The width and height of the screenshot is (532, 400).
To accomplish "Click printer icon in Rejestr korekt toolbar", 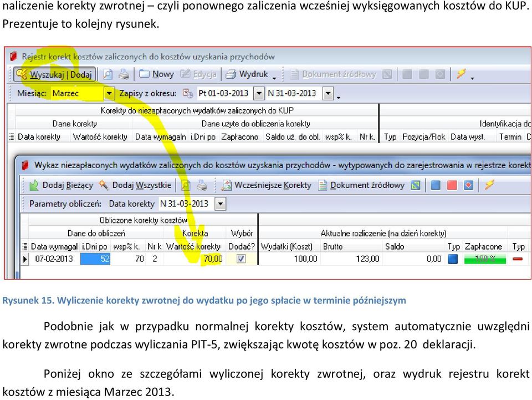I will tap(124, 74).
